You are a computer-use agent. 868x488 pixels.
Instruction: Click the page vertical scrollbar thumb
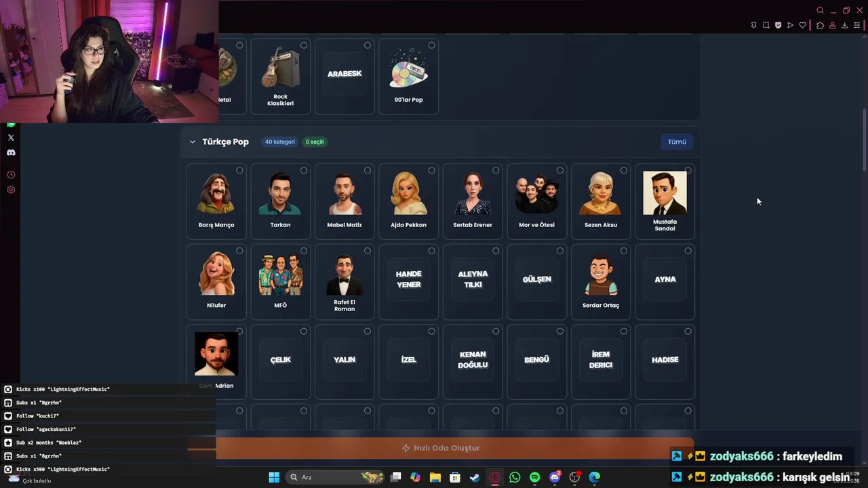[x=864, y=139]
